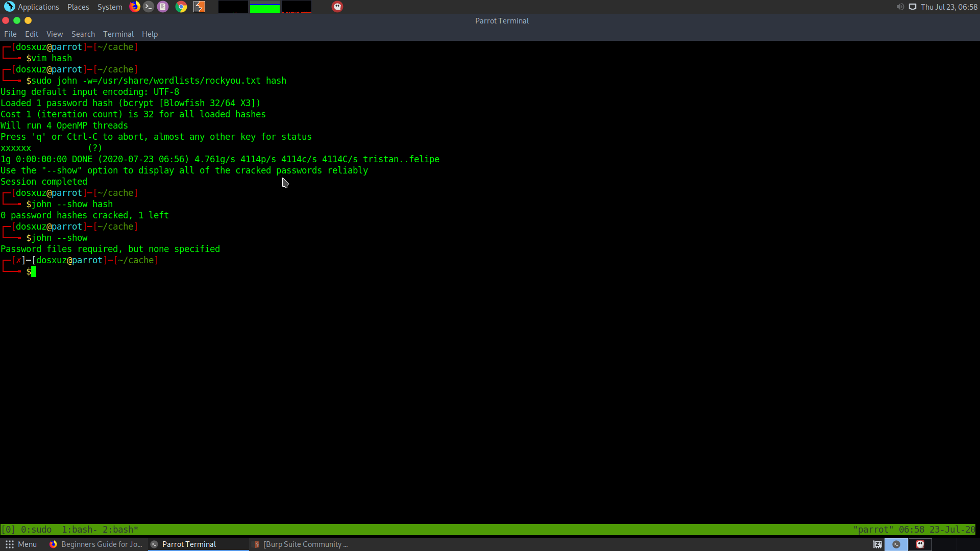The width and height of the screenshot is (980, 551).
Task: Open the purple text editor launcher
Action: tap(163, 7)
